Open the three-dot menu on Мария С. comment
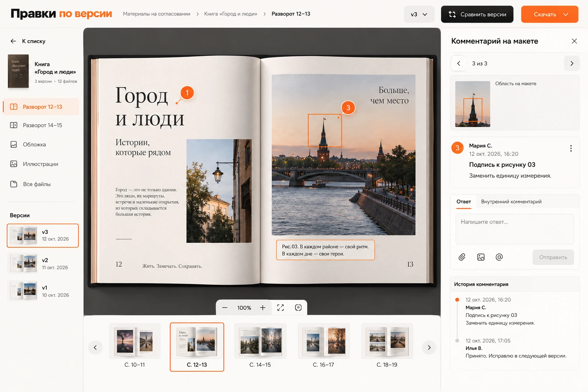 [x=571, y=149]
